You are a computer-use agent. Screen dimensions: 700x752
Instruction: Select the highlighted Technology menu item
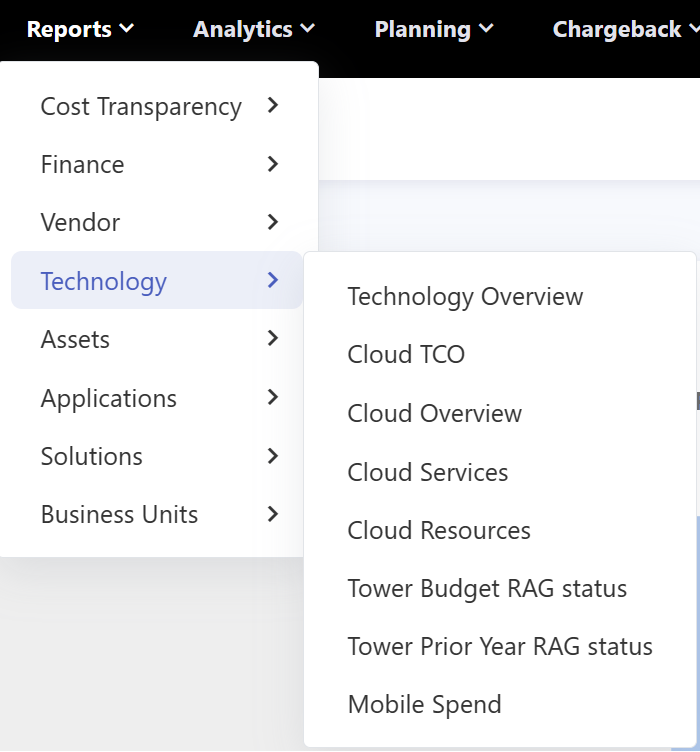(x=157, y=281)
